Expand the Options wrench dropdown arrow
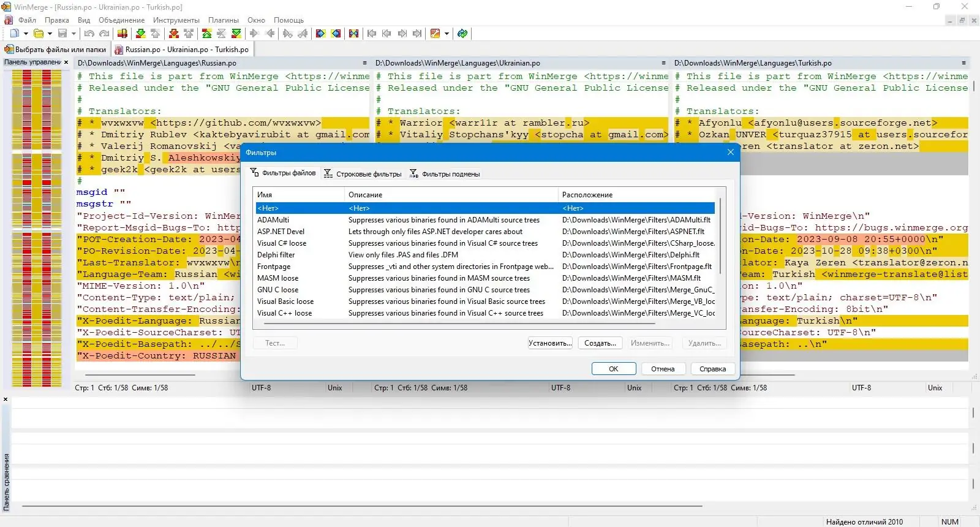This screenshot has height=527, width=980. (x=447, y=34)
